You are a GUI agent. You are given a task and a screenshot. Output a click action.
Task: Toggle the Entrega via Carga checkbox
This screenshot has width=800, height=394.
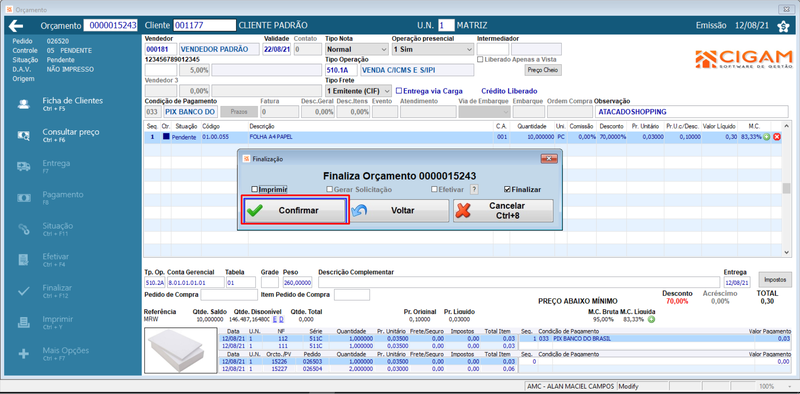(399, 91)
